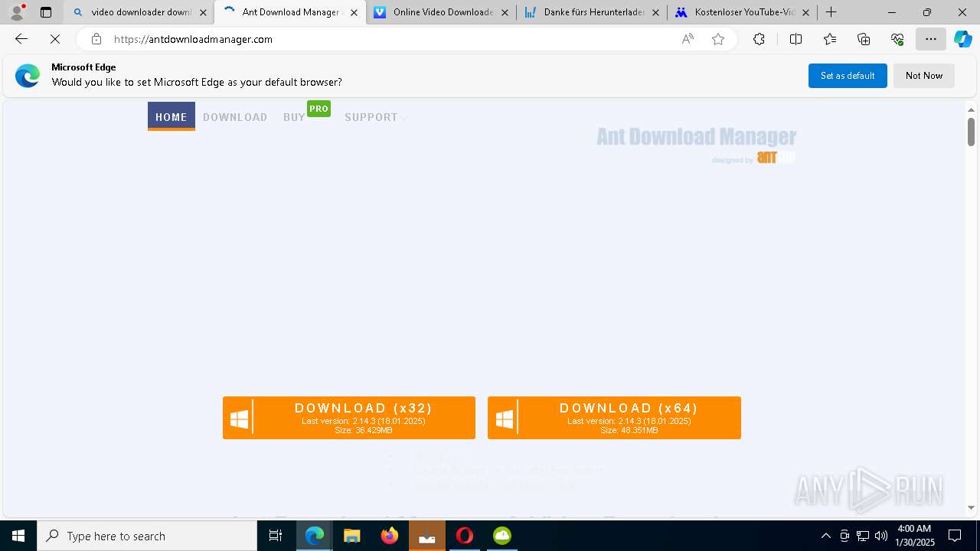980x551 pixels.
Task: Expand the SUPPORT dropdown menu
Action: 375,117
